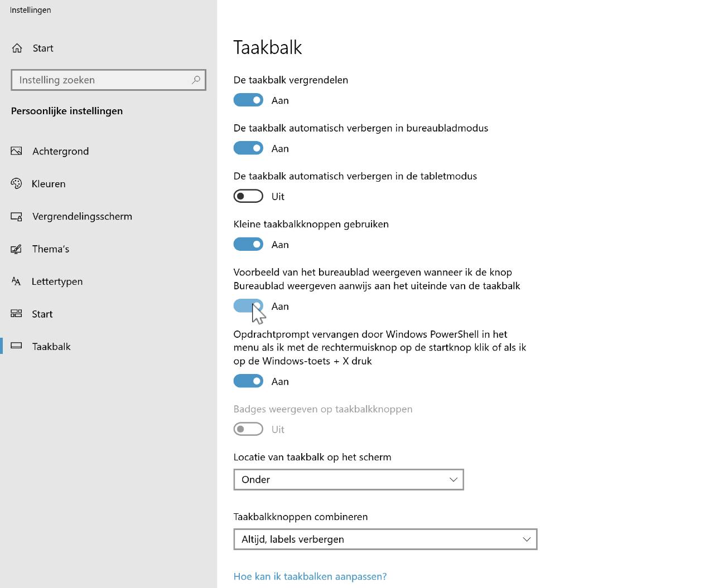Expand Taakbalkknoppen combineren dropdown
Viewport: 714px width, 588px height.
pyautogui.click(x=385, y=539)
